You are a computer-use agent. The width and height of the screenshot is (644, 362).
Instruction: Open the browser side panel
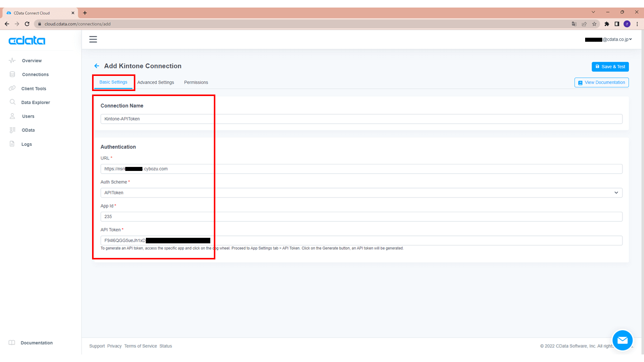[617, 24]
